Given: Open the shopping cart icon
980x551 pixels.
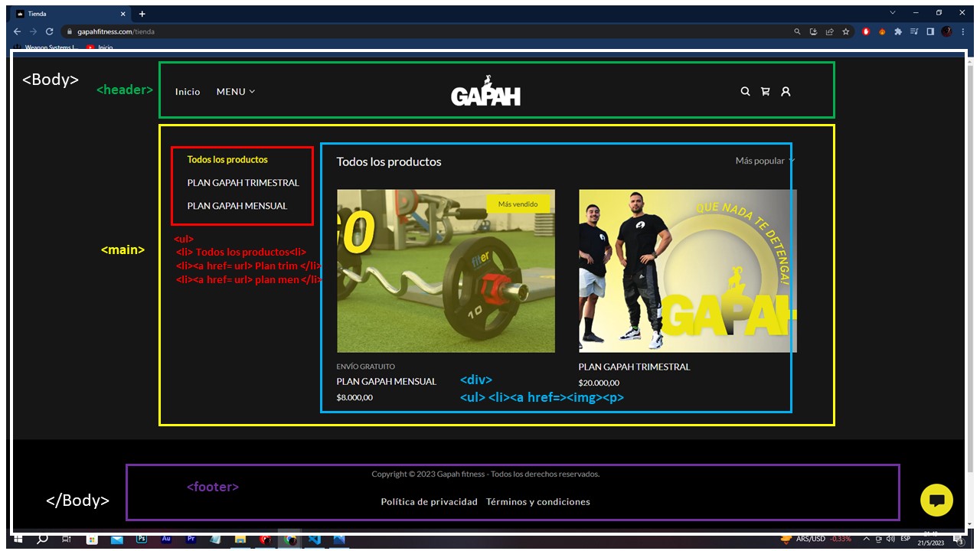Looking at the screenshot, I should click(x=765, y=91).
